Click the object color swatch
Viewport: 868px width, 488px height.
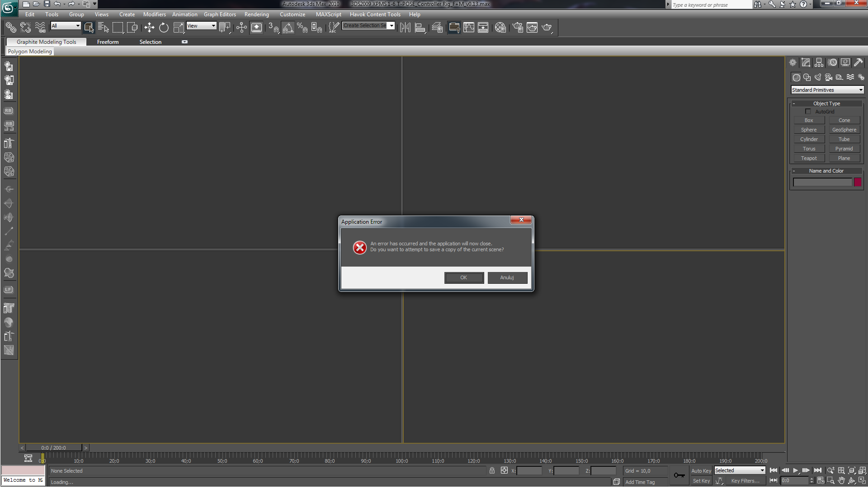click(857, 182)
